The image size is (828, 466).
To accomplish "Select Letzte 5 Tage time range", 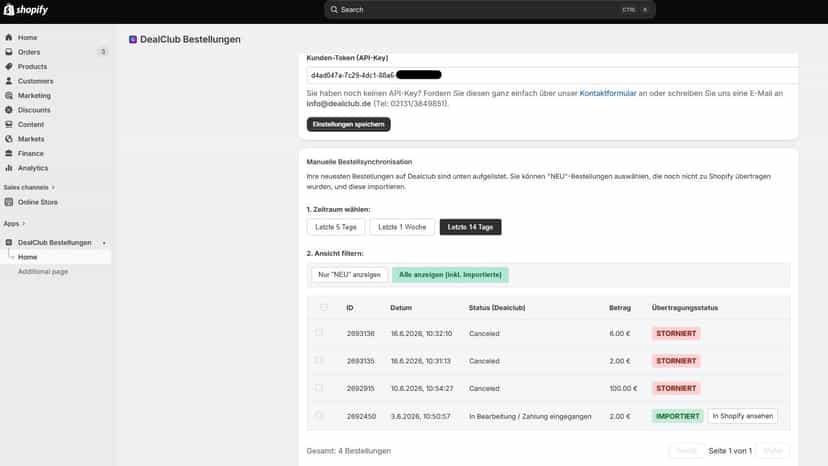I will coord(336,227).
